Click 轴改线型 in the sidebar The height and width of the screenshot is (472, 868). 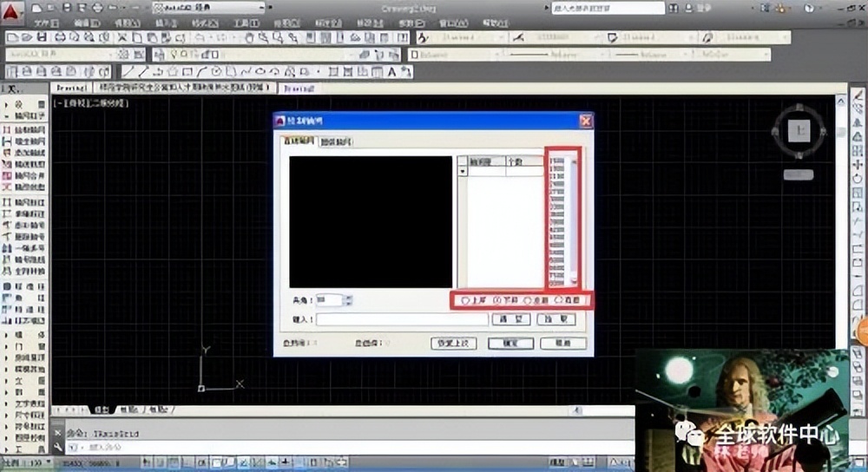coord(23,187)
